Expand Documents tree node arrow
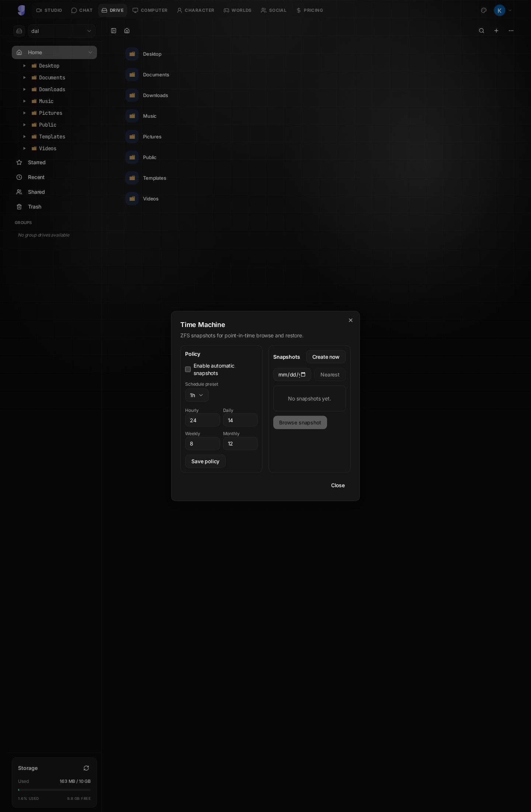 coord(24,78)
